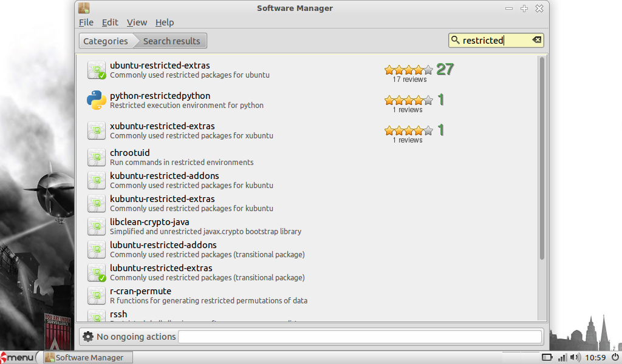Image resolution: width=622 pixels, height=364 pixels.
Task: Click the libclean-crypto-java package icon
Action: click(x=97, y=226)
